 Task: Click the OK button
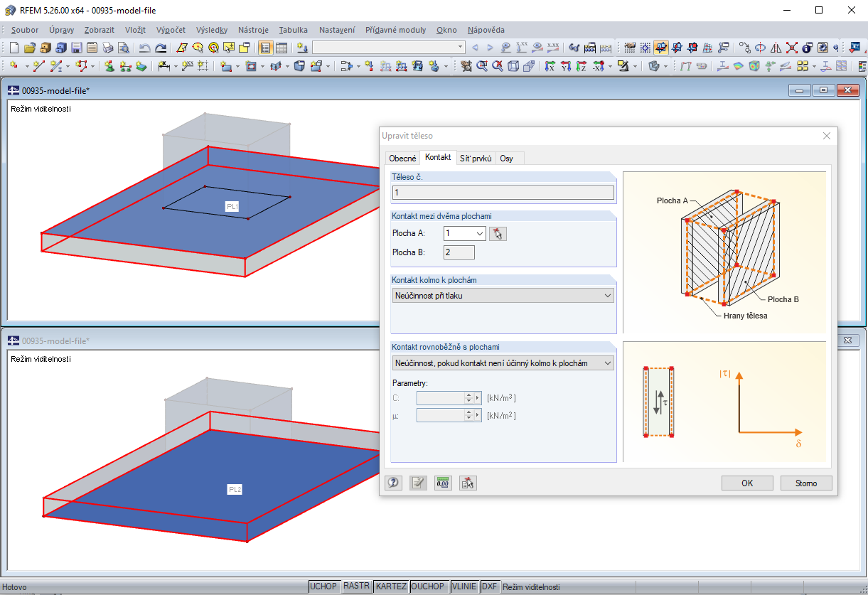(747, 483)
